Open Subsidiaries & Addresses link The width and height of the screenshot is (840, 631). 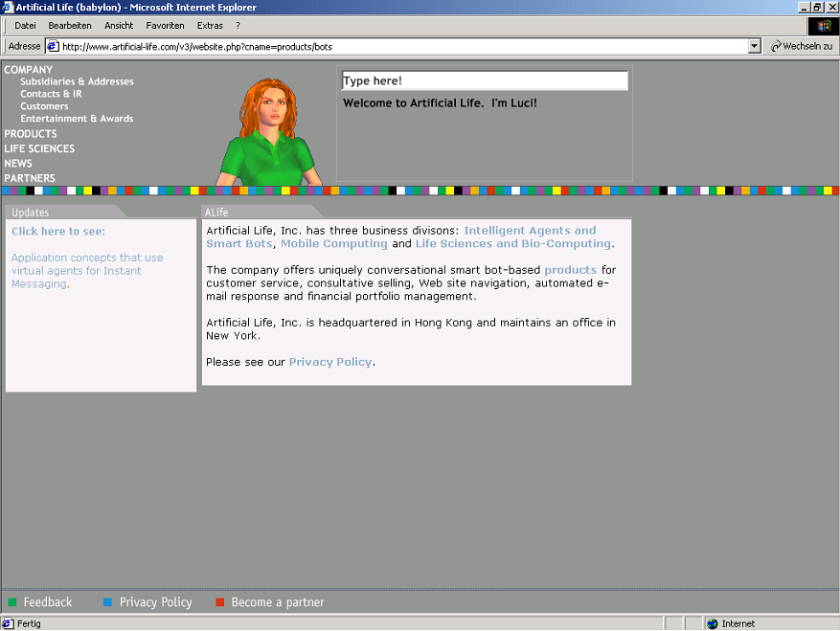coord(78,81)
